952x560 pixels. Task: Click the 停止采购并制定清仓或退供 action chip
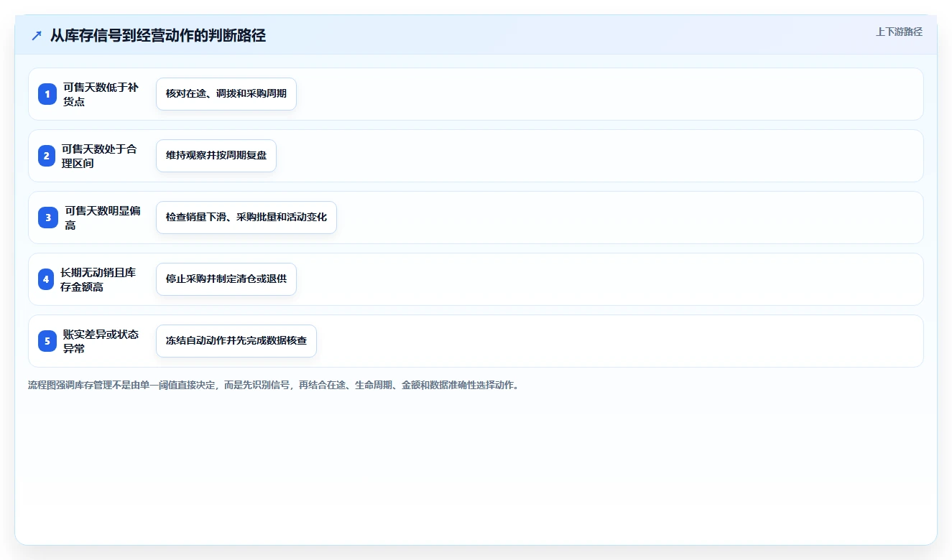coord(226,279)
